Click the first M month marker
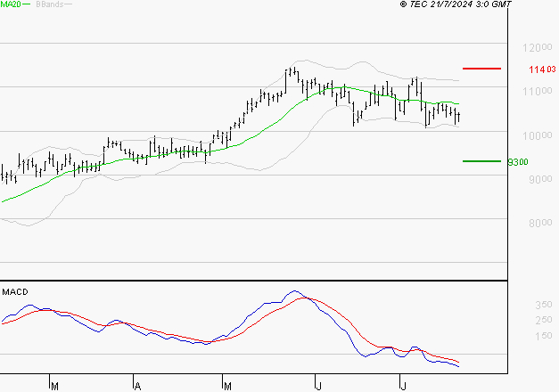The height and width of the screenshot is (392, 559). pos(54,387)
